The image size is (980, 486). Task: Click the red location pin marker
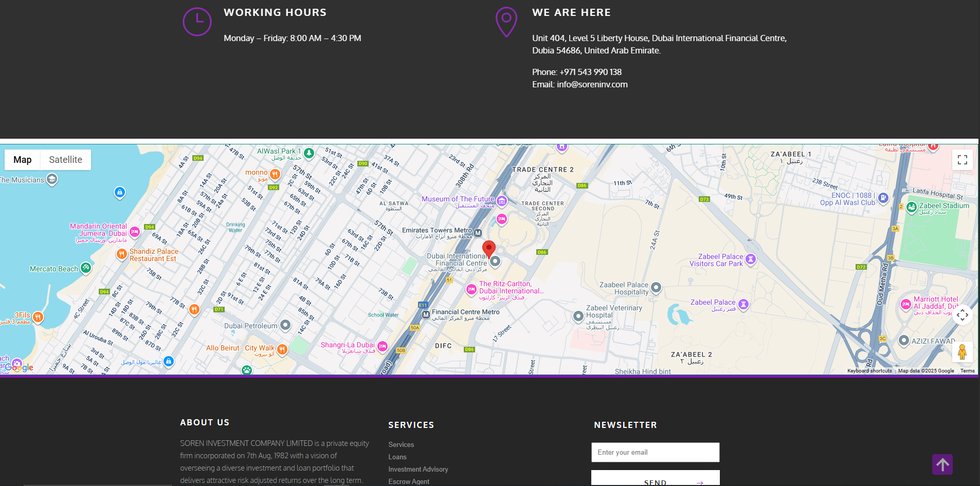click(489, 249)
